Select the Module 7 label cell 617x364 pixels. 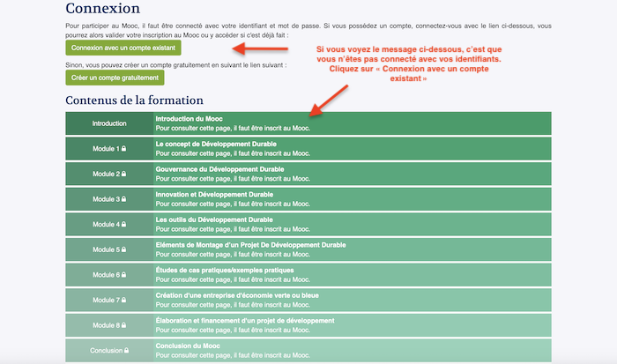(x=109, y=300)
